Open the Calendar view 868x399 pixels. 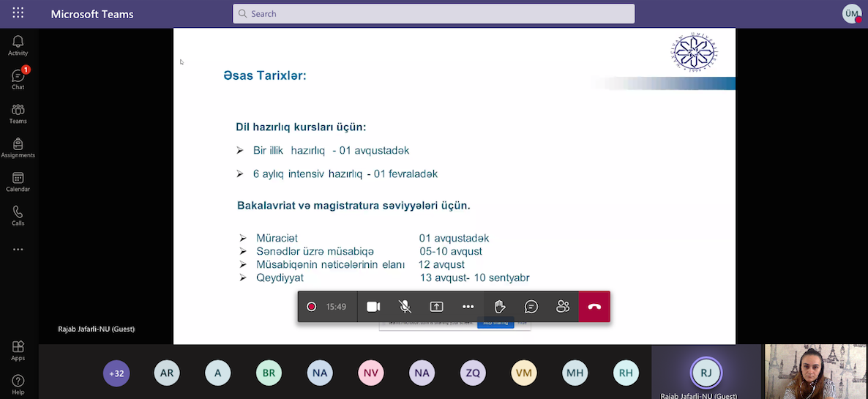pos(18,182)
